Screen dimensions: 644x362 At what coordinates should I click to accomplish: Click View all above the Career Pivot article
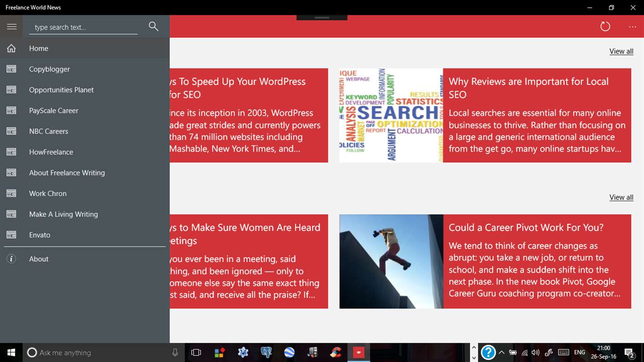[x=621, y=198]
